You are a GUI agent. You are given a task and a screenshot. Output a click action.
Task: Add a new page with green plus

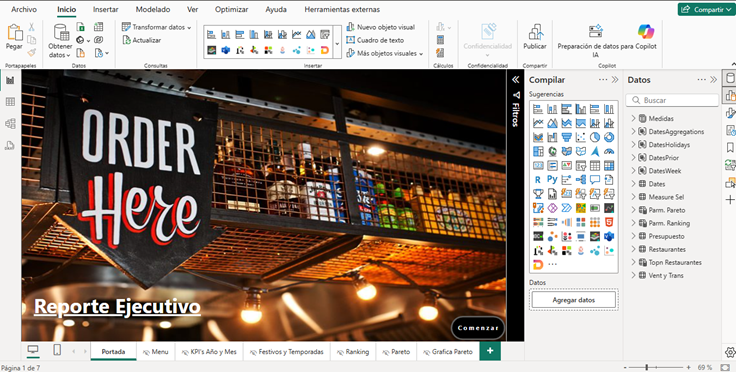pos(490,351)
